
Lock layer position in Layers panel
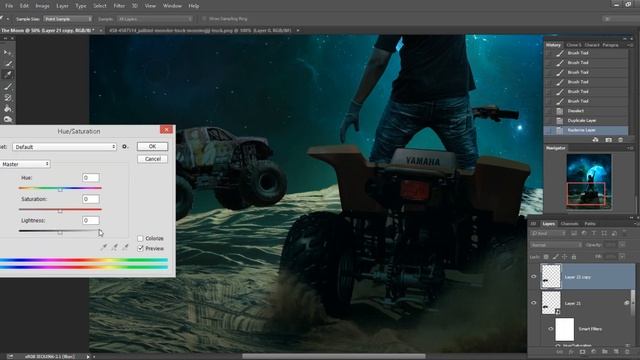pyautogui.click(x=564, y=257)
